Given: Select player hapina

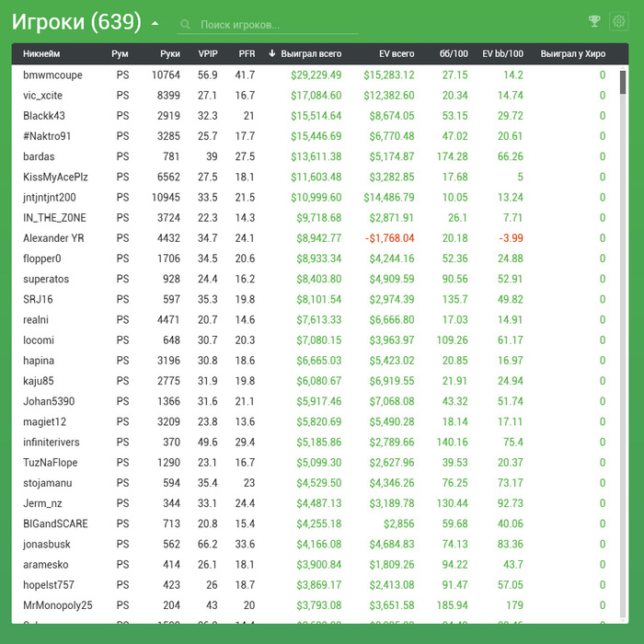Looking at the screenshot, I should coord(39,361).
